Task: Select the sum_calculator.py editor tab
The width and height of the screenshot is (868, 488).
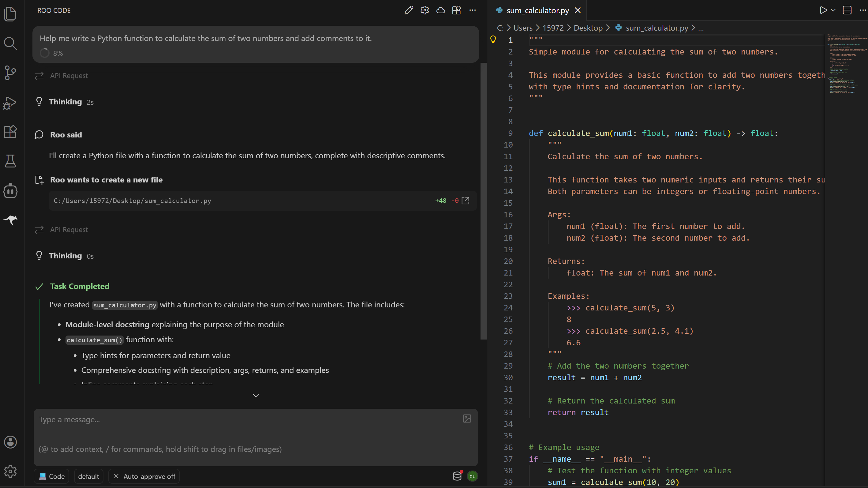Action: click(x=537, y=10)
